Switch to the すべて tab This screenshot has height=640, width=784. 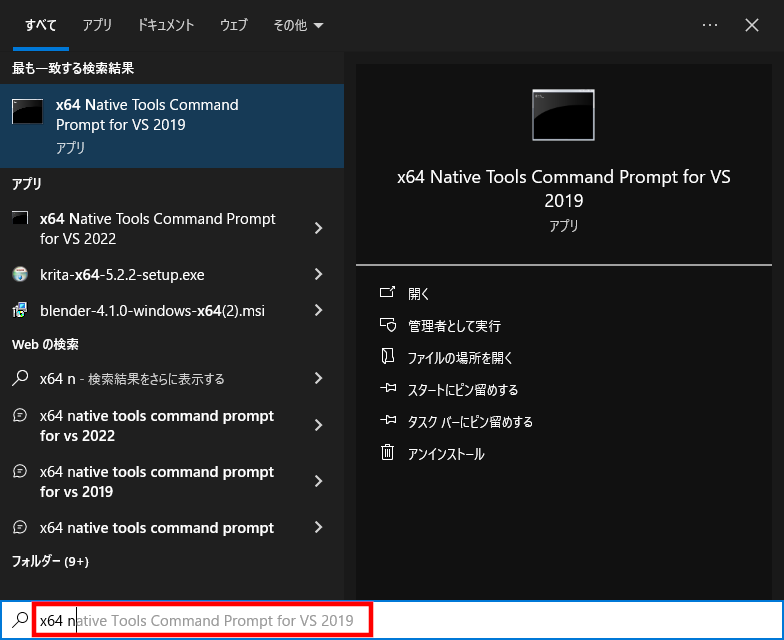tap(40, 25)
